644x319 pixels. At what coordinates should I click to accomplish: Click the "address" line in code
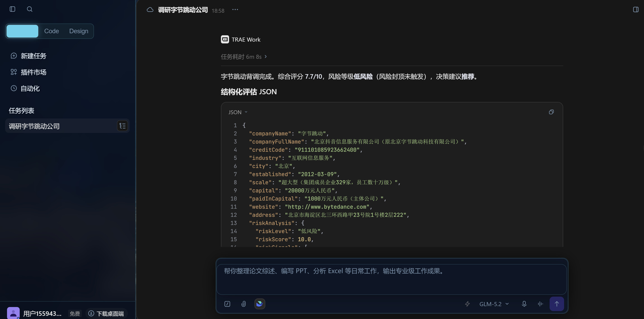329,215
